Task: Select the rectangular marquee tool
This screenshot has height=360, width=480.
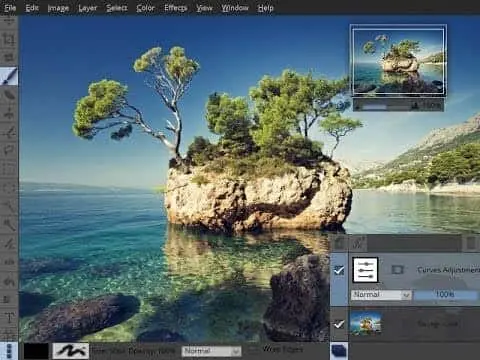Action: point(9,169)
